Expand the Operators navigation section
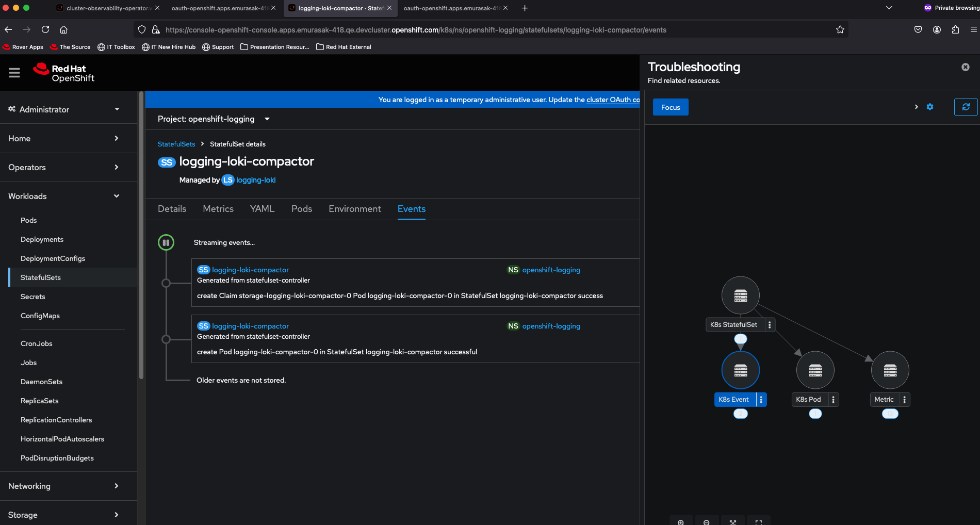This screenshot has width=980, height=525. (64, 167)
